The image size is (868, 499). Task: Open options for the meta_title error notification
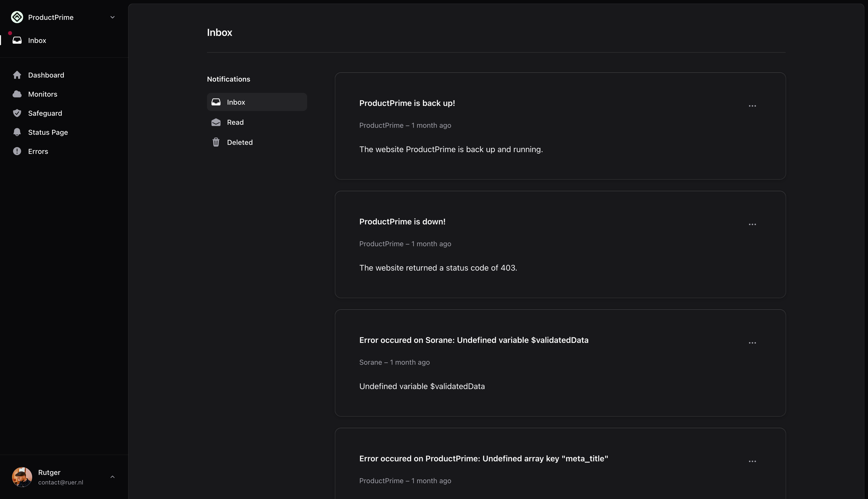(752, 461)
